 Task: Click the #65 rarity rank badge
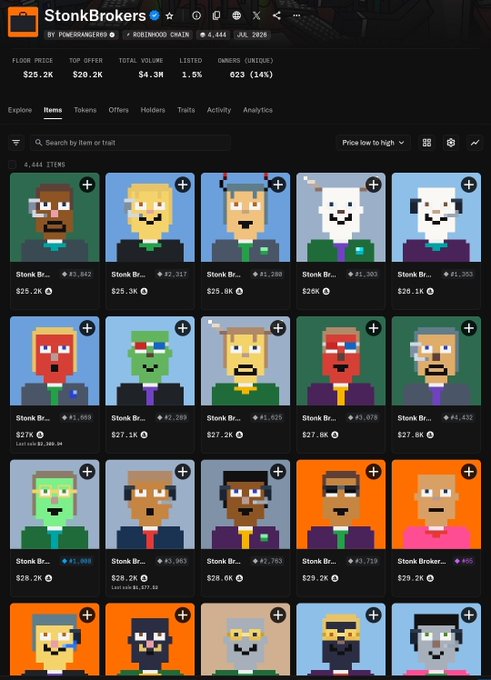click(464, 561)
